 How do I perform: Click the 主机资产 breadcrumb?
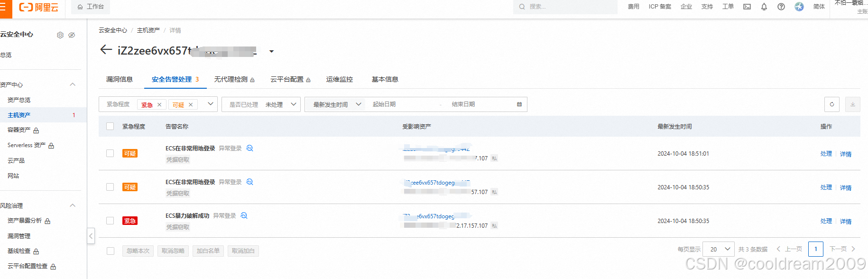148,30
